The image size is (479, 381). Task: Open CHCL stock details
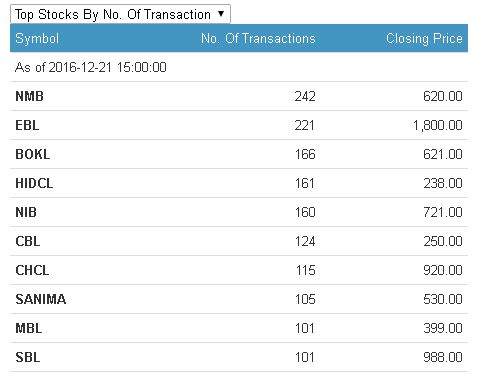[32, 270]
